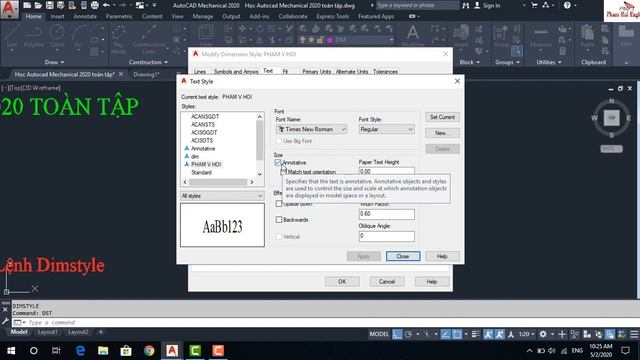The height and width of the screenshot is (360, 640).
Task: Open the Font Style dropdown (Regular)
Action: pos(387,129)
